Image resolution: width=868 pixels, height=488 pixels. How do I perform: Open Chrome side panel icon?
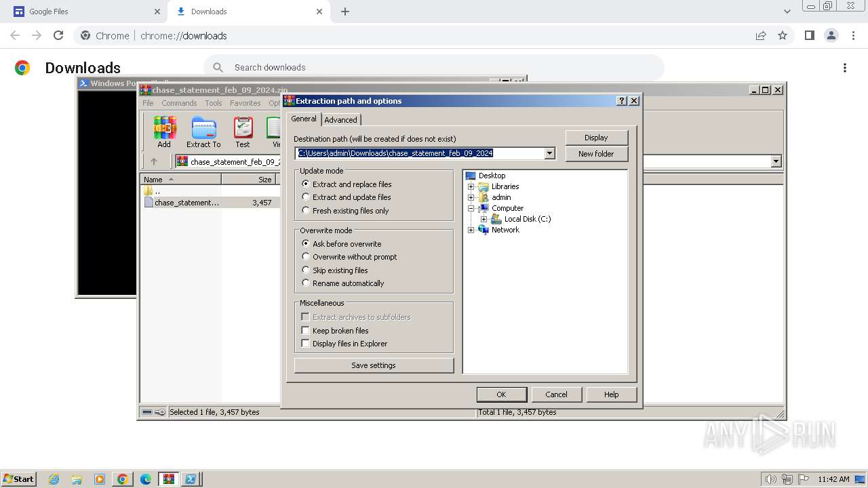809,35
